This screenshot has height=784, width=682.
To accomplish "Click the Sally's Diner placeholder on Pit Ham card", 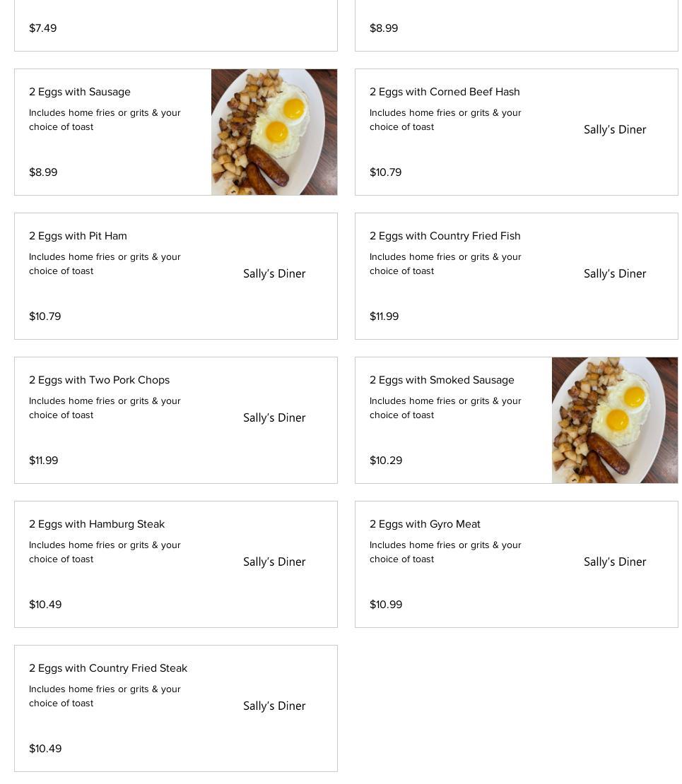I will 274,274.
